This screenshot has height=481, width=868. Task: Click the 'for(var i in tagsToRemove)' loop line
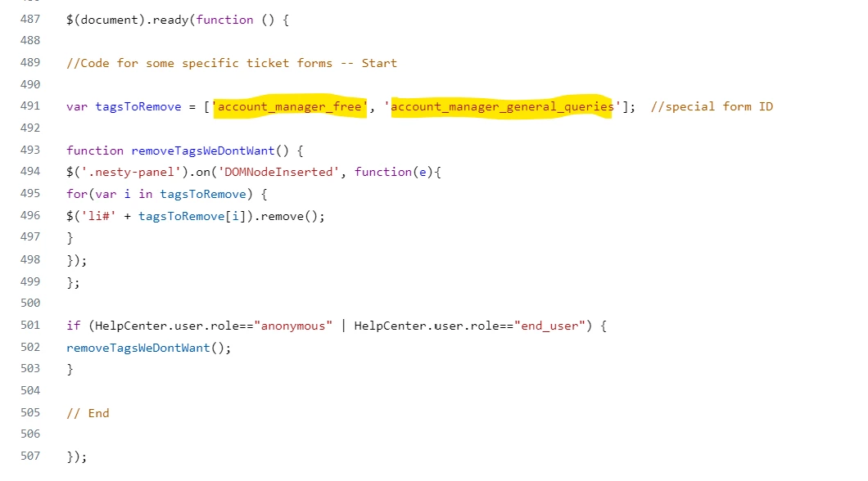[166, 194]
